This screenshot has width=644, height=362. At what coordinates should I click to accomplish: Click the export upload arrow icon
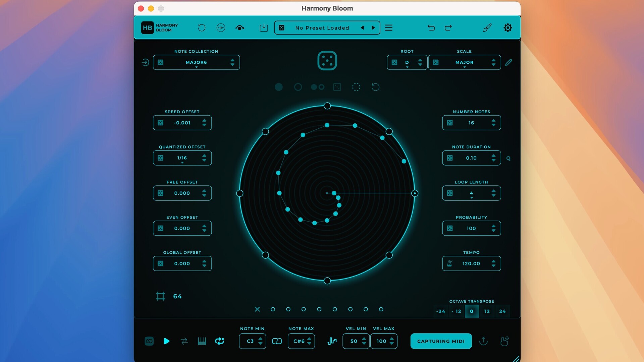tap(483, 341)
